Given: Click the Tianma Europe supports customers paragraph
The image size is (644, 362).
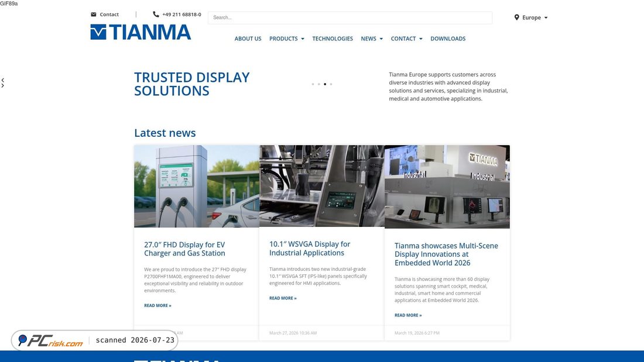Looking at the screenshot, I should coord(448,87).
